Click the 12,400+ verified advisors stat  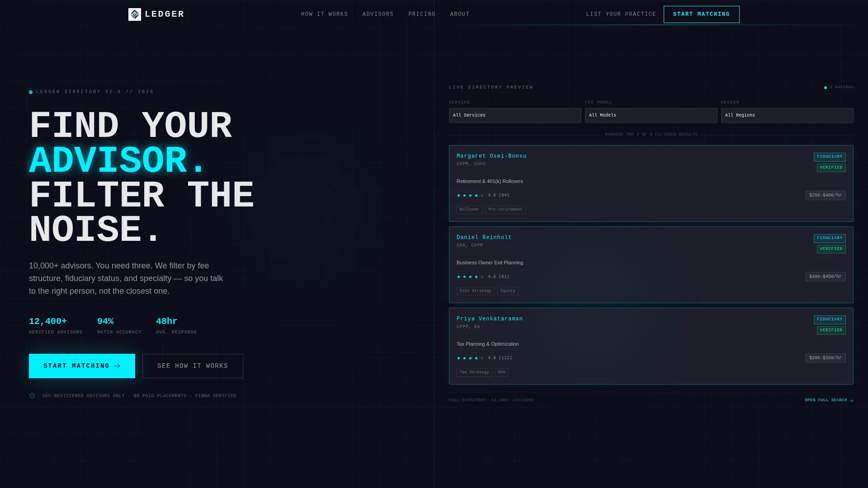point(56,325)
